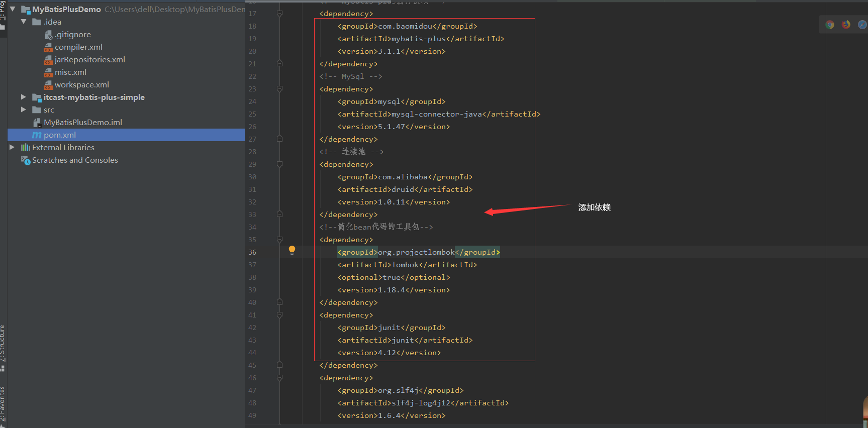Image resolution: width=868 pixels, height=428 pixels.
Task: Select External Libraries node
Action: tap(63, 147)
